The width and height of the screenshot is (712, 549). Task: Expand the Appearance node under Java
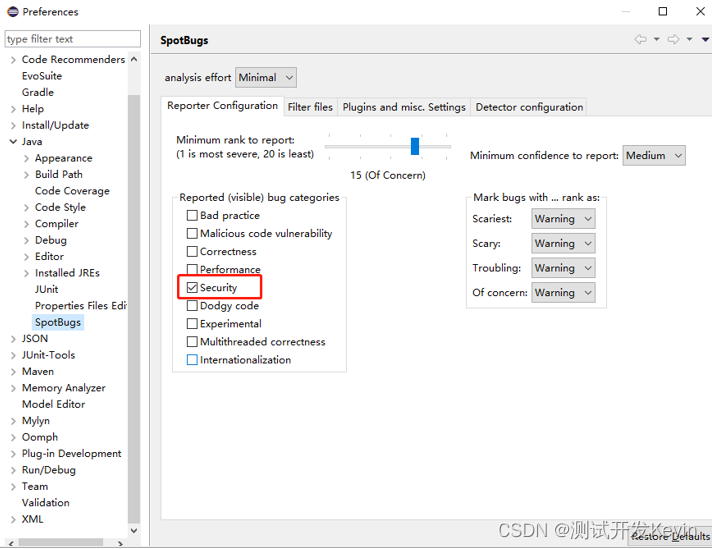pyautogui.click(x=26, y=158)
